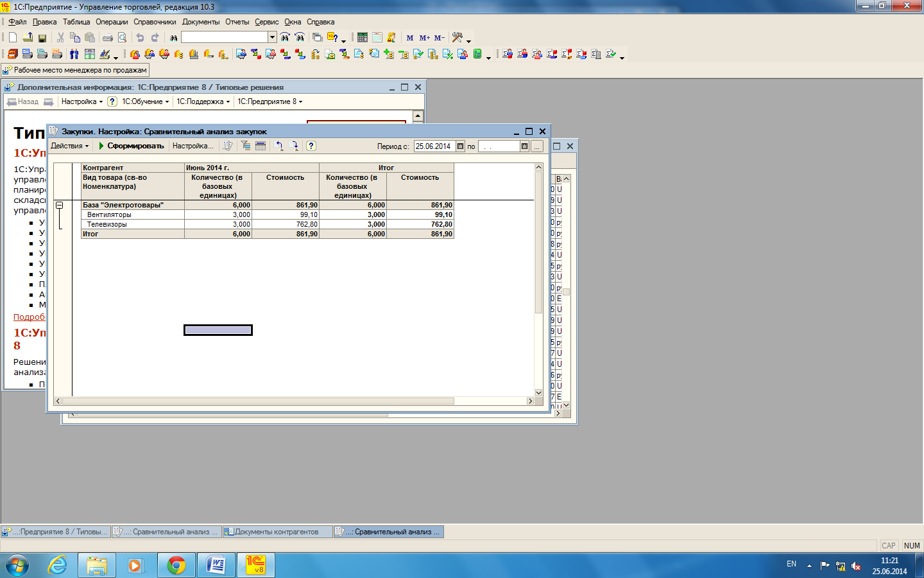The height and width of the screenshot is (578, 924).
Task: Click the M- memory subtract button
Action: [440, 38]
